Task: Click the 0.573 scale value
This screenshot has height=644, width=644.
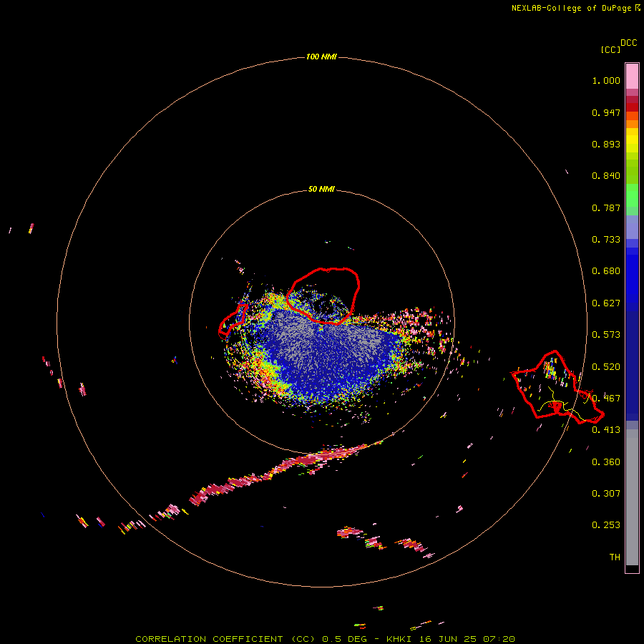Action: click(x=606, y=335)
